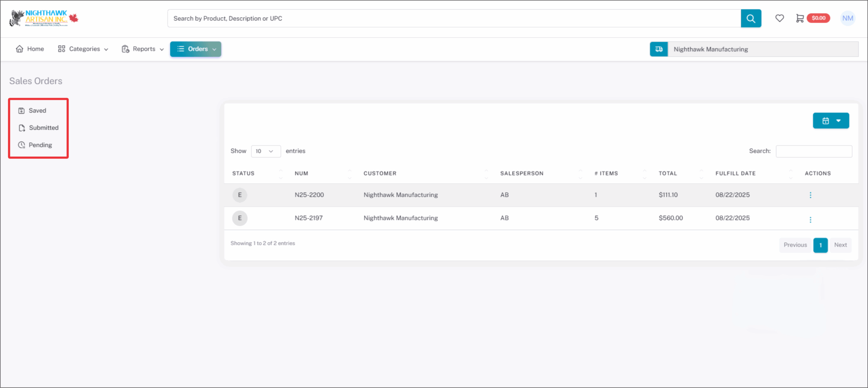Open actions menu for order N25-2200
The image size is (868, 388).
coord(810,195)
